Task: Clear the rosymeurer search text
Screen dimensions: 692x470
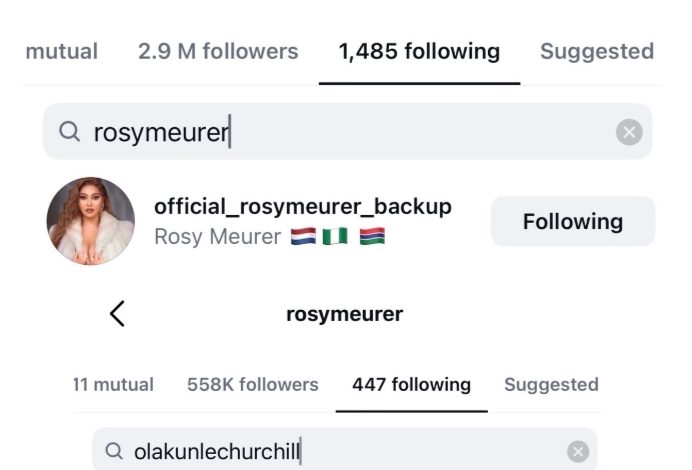Action: (x=629, y=132)
